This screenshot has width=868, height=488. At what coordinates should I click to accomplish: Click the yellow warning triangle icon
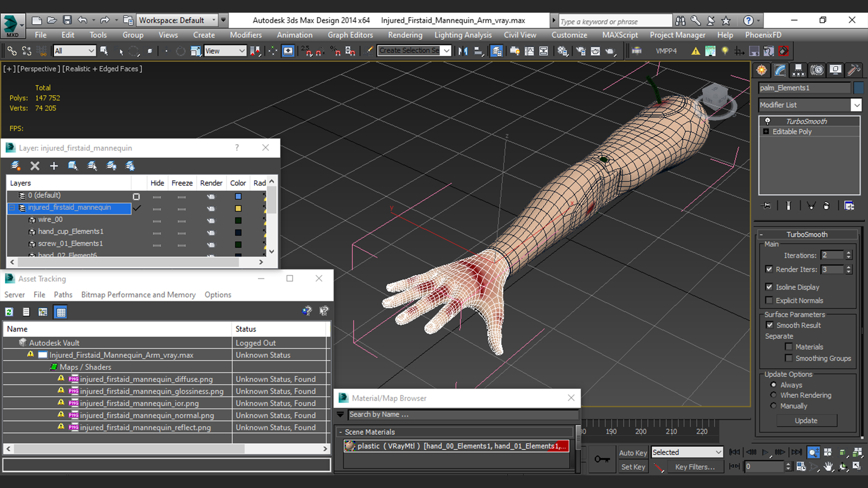(x=696, y=51)
